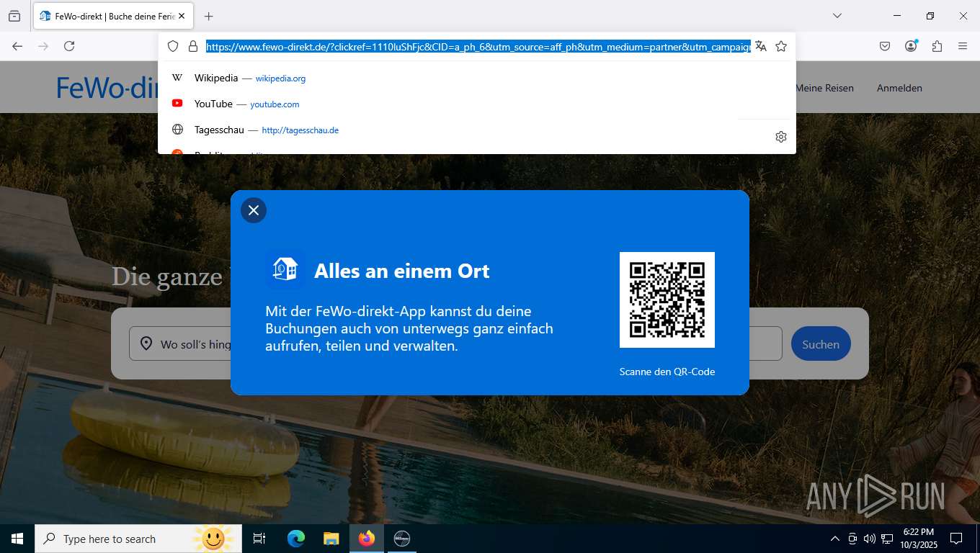Image resolution: width=980 pixels, height=553 pixels.
Task: Open the Firefox account icon
Action: coord(911,46)
